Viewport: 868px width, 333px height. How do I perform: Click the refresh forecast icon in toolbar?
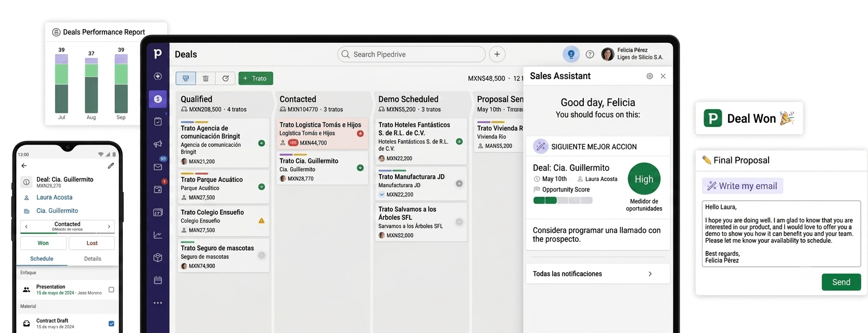225,78
